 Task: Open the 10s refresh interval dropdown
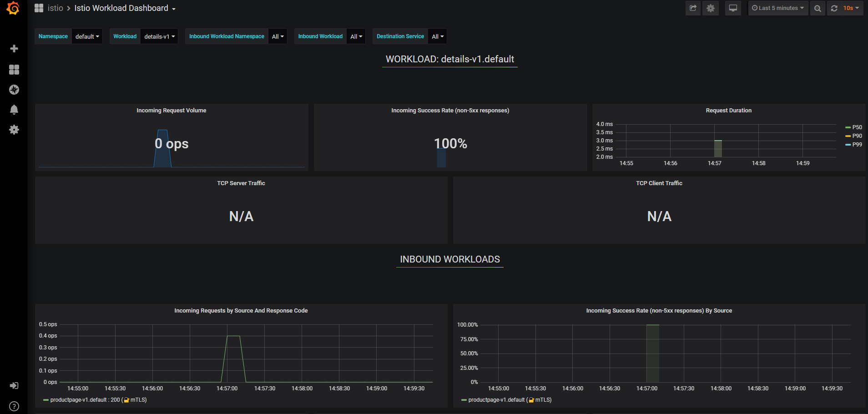pyautogui.click(x=851, y=8)
